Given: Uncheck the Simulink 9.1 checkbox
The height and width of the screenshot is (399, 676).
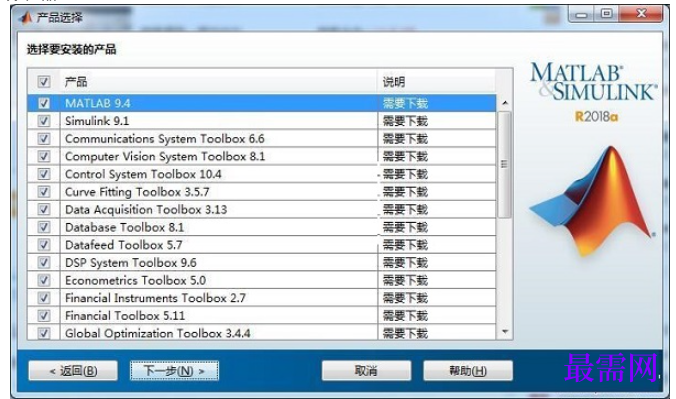Looking at the screenshot, I should tap(44, 121).
